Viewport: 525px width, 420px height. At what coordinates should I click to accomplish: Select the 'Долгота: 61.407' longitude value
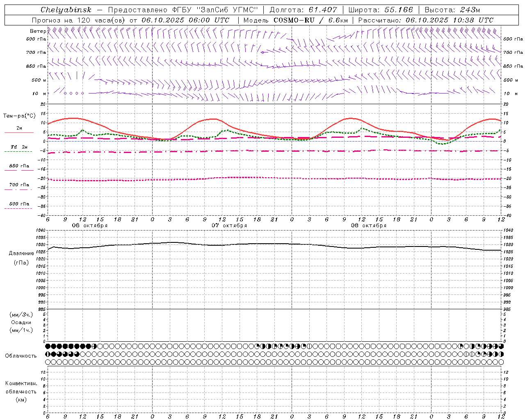pos(304,10)
